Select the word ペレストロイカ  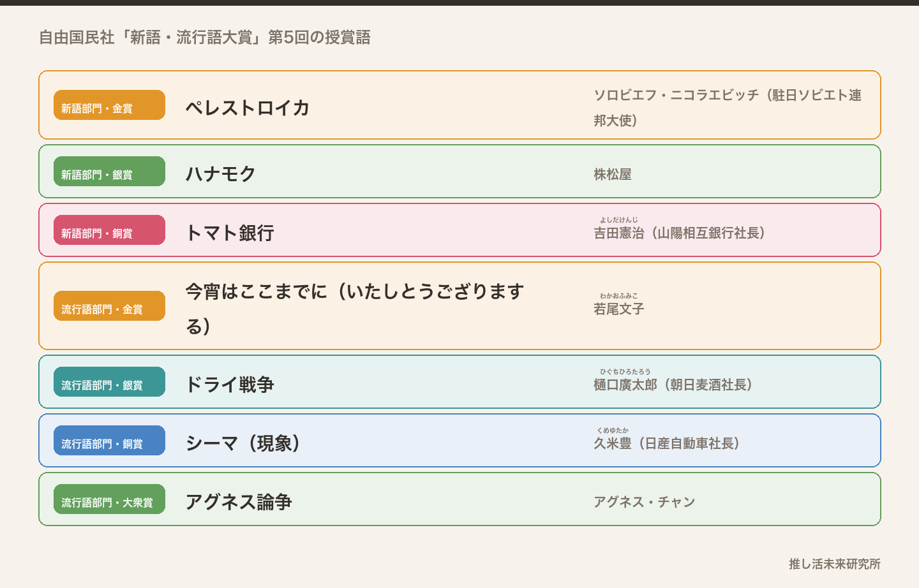pos(248,108)
